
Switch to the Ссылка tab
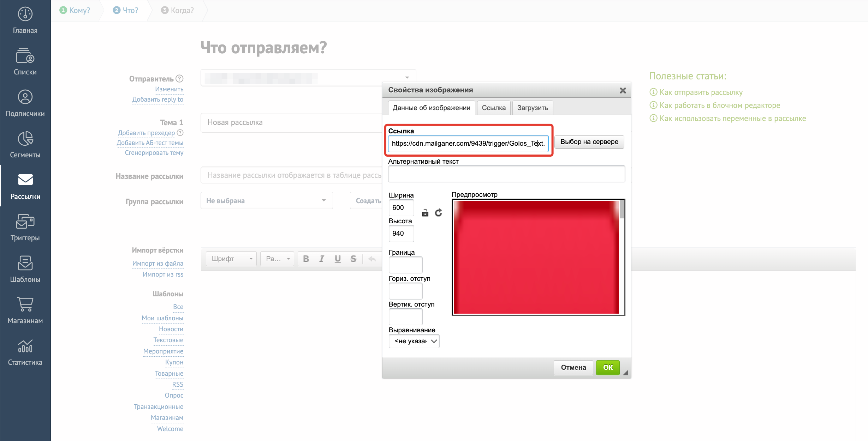pyautogui.click(x=494, y=108)
